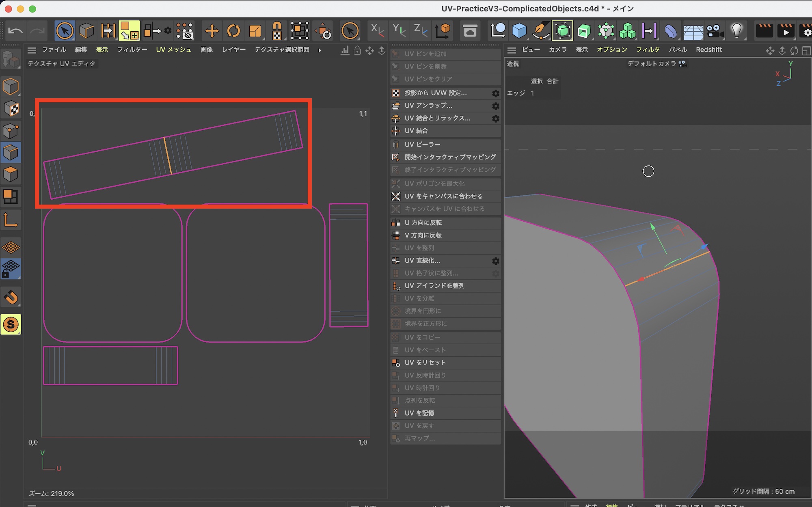Expand the hidden UV editor menus arrow
812x507 pixels.
click(320, 50)
